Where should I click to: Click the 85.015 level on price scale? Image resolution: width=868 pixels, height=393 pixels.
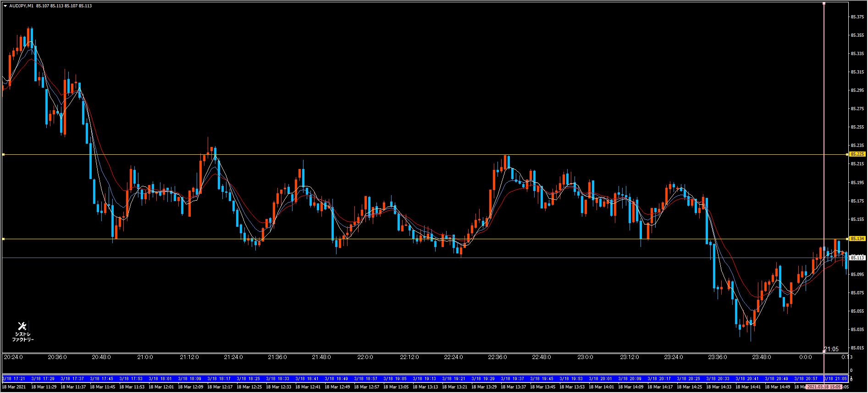[856, 348]
